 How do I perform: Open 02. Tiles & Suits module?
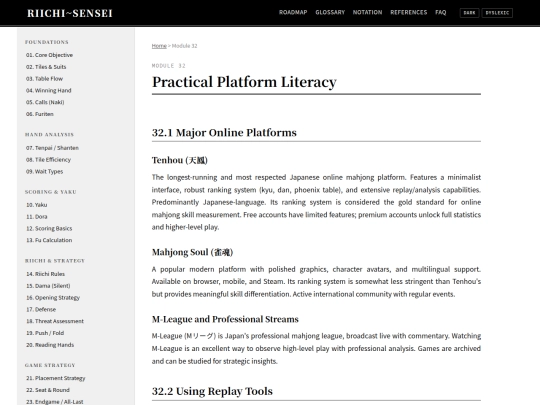pos(46,67)
